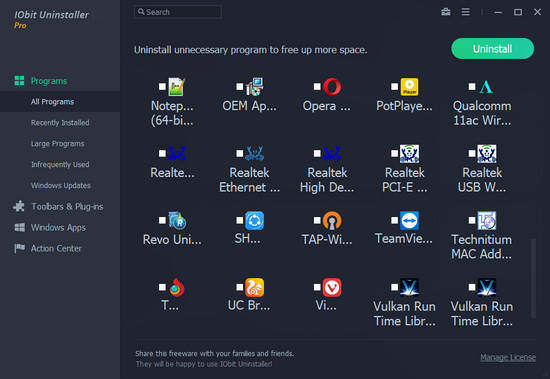Click the Windows Apps logo icon
The height and width of the screenshot is (379, 550).
tap(20, 227)
